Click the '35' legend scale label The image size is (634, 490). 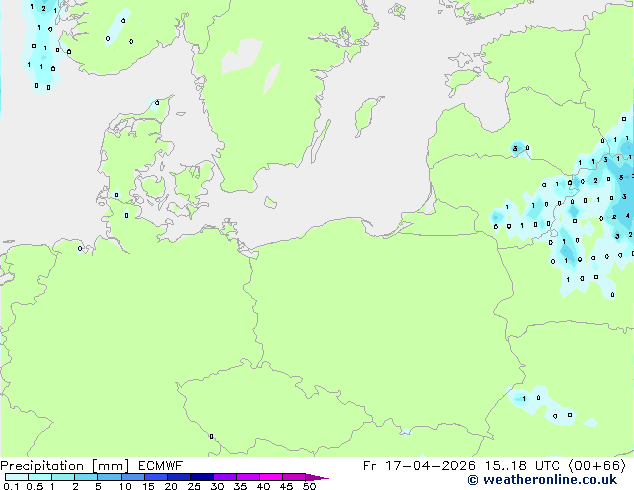pyautogui.click(x=240, y=486)
